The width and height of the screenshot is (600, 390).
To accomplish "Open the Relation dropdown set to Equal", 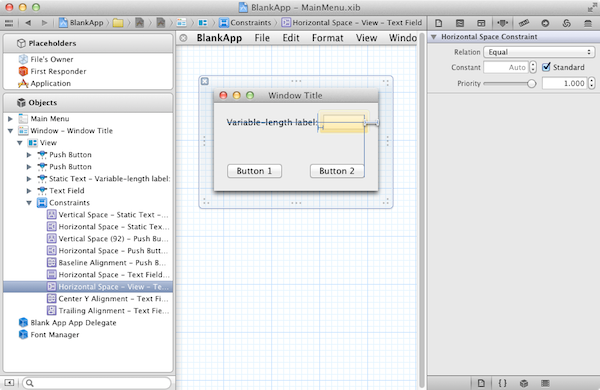I will [539, 52].
